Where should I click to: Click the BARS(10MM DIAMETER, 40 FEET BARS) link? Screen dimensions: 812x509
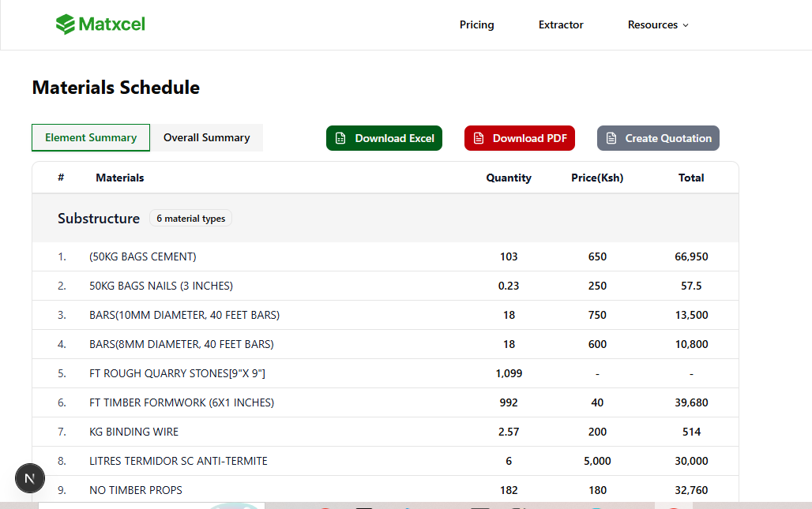184,315
